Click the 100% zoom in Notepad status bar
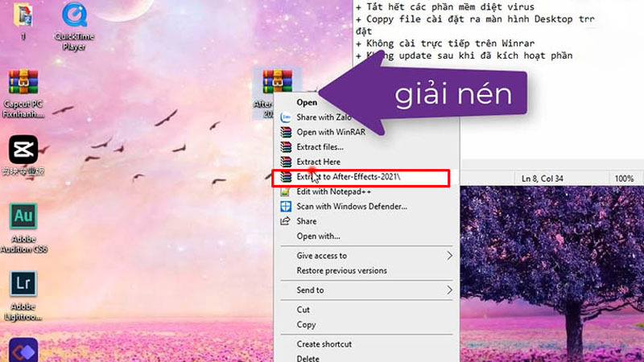The height and width of the screenshot is (362, 644). 624,179
